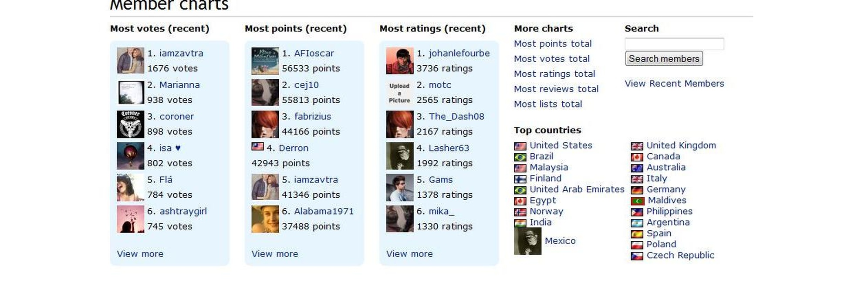Screen dimensions: 868x283
Task: Open johanlefourbe's profile link
Action: 459,53
